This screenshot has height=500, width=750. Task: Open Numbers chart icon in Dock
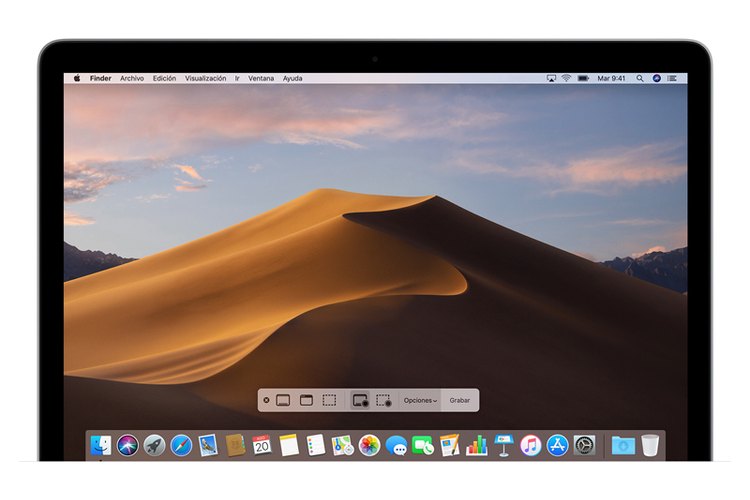point(477,445)
